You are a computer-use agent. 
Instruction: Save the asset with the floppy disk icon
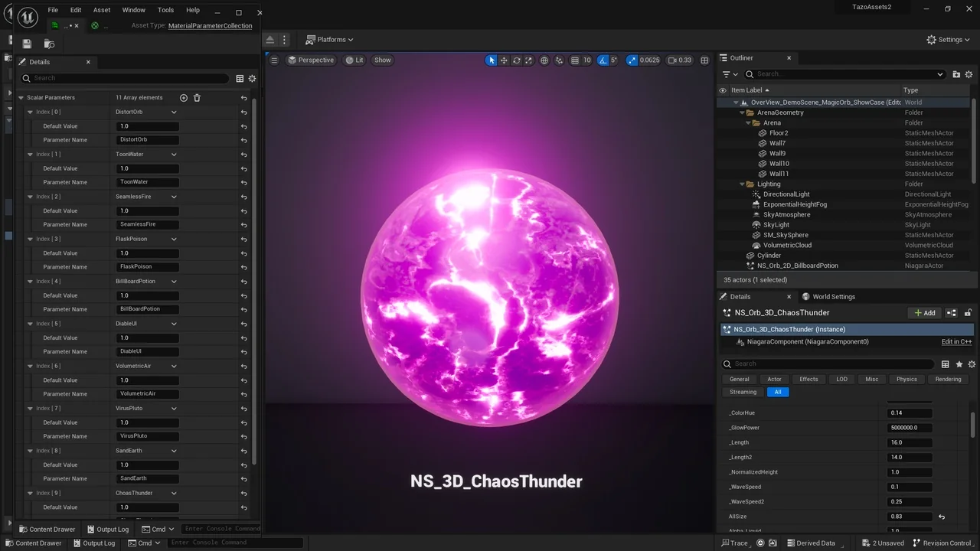[x=26, y=44]
